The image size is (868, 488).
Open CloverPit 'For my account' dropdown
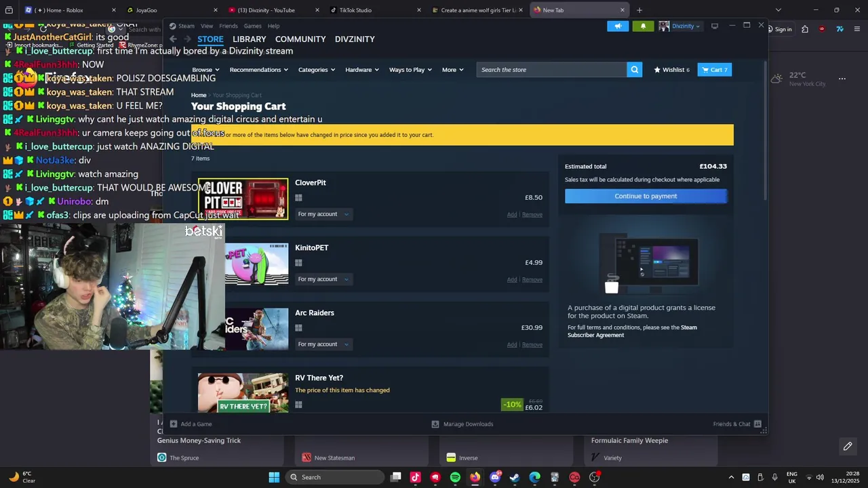(x=323, y=214)
